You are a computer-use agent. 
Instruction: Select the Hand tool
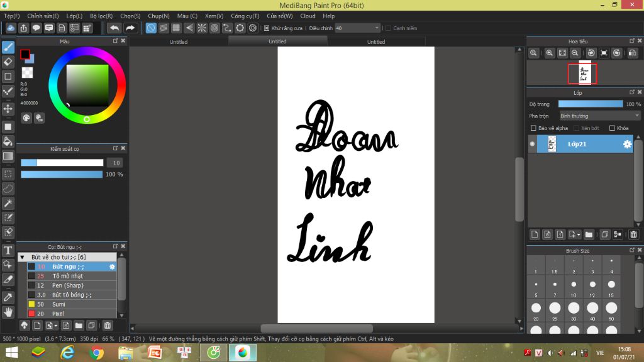point(8,312)
